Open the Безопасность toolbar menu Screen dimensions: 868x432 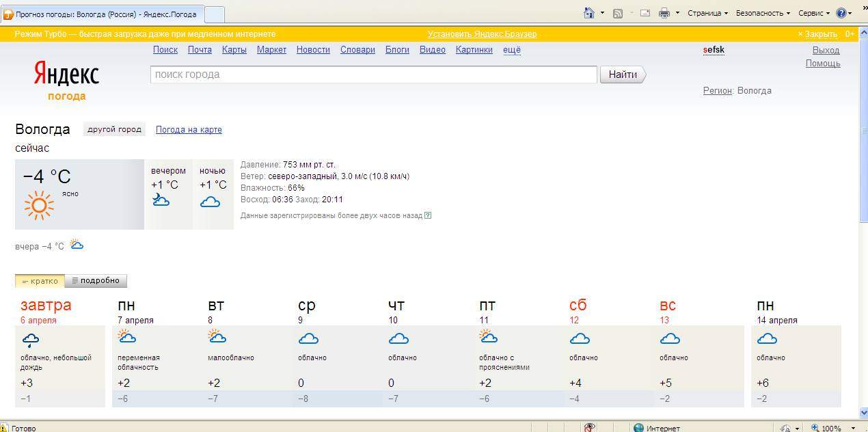coord(763,13)
